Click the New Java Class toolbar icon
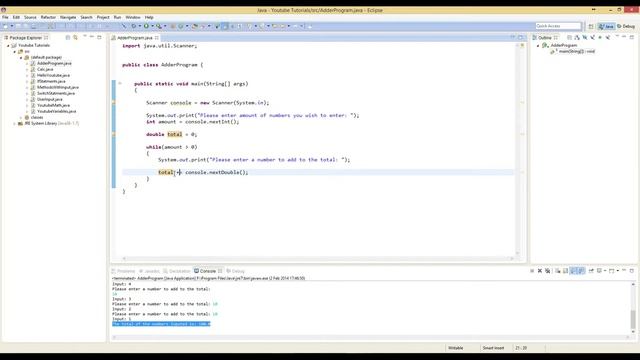This screenshot has height=360, width=640. 180,26
